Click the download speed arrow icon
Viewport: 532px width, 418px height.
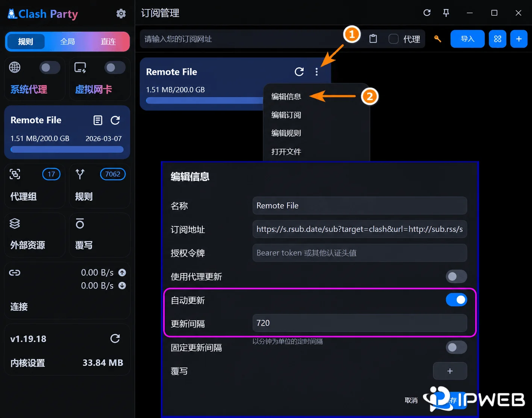click(122, 286)
